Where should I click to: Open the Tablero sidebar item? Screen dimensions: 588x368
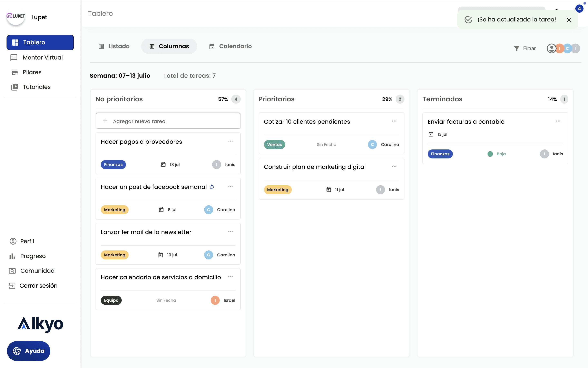[x=40, y=42]
